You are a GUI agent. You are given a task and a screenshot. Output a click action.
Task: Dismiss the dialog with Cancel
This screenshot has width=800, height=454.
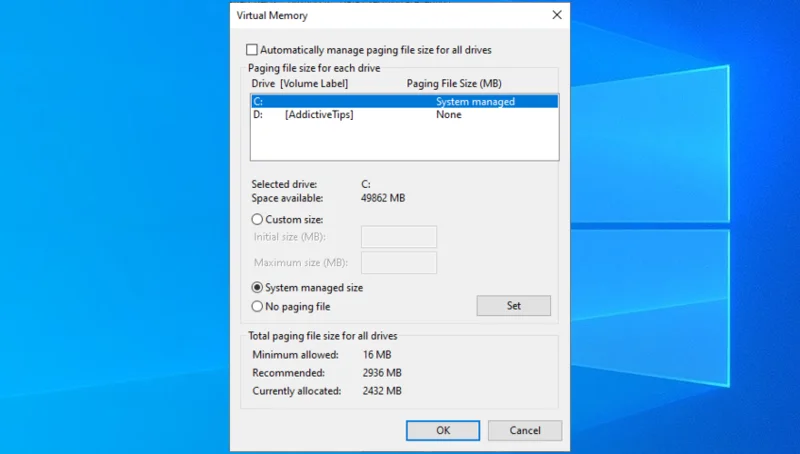pos(525,431)
